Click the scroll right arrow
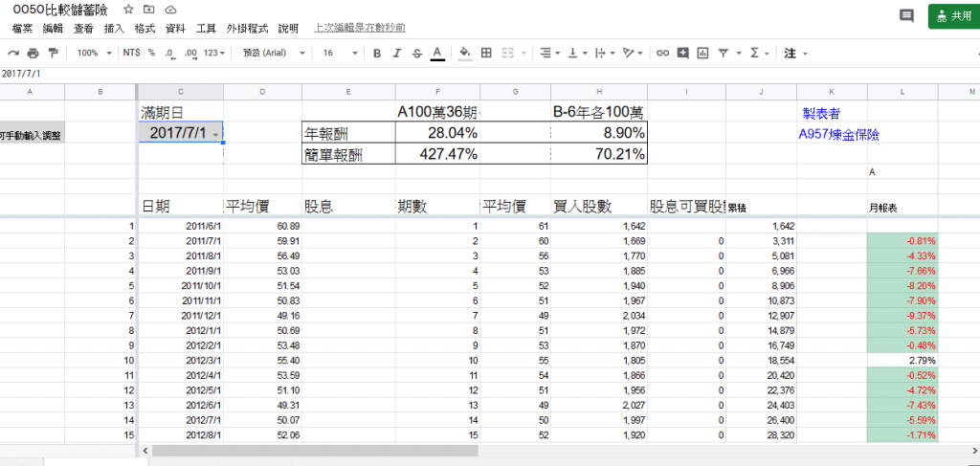The image size is (980, 466). (x=972, y=450)
